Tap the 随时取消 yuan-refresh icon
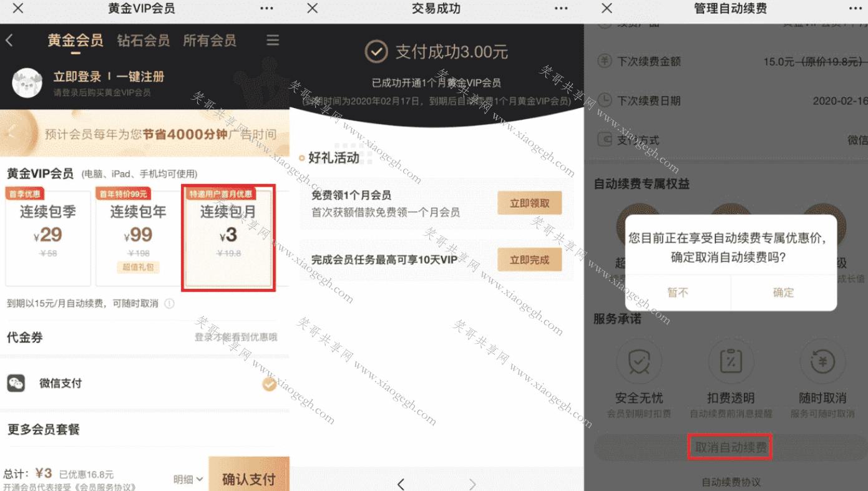The height and width of the screenshot is (491, 868). pos(822,362)
